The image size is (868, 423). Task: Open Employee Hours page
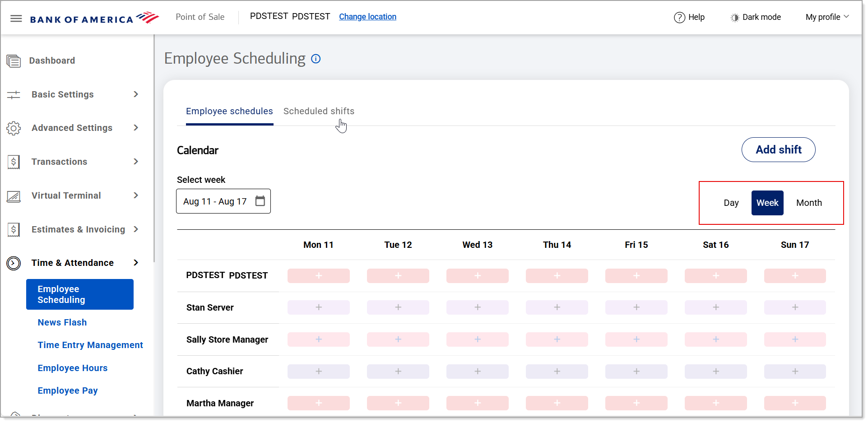[73, 368]
